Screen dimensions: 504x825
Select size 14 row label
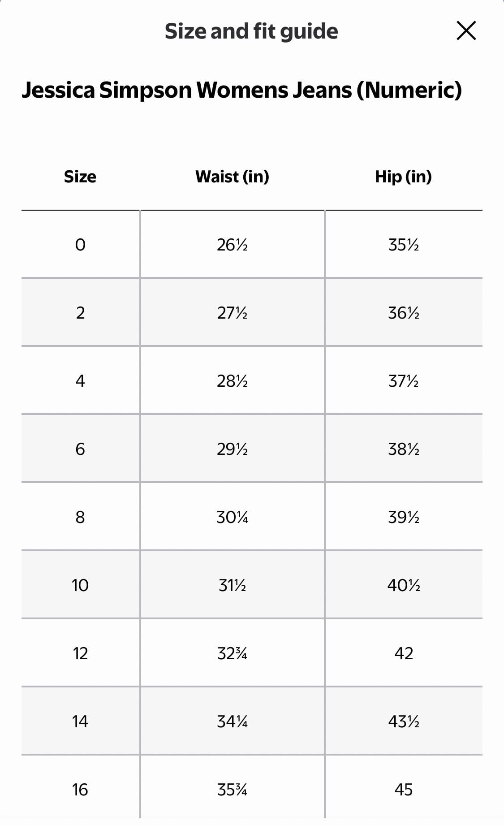point(80,721)
